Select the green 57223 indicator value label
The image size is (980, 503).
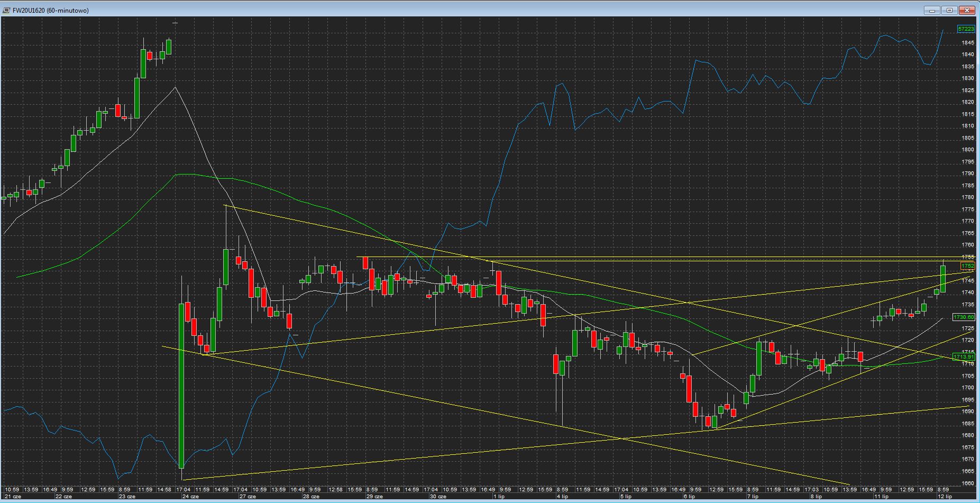966,29
